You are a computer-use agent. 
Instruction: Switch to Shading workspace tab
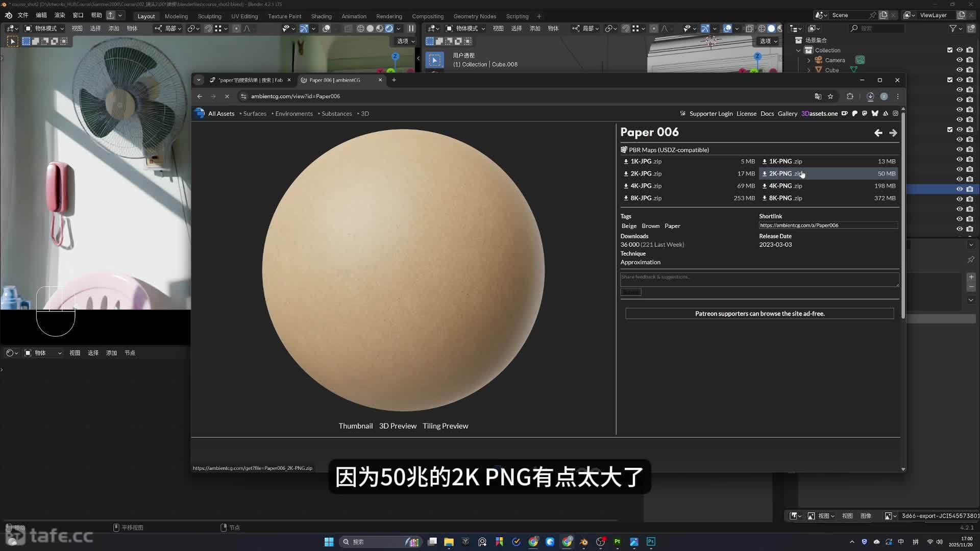click(321, 16)
